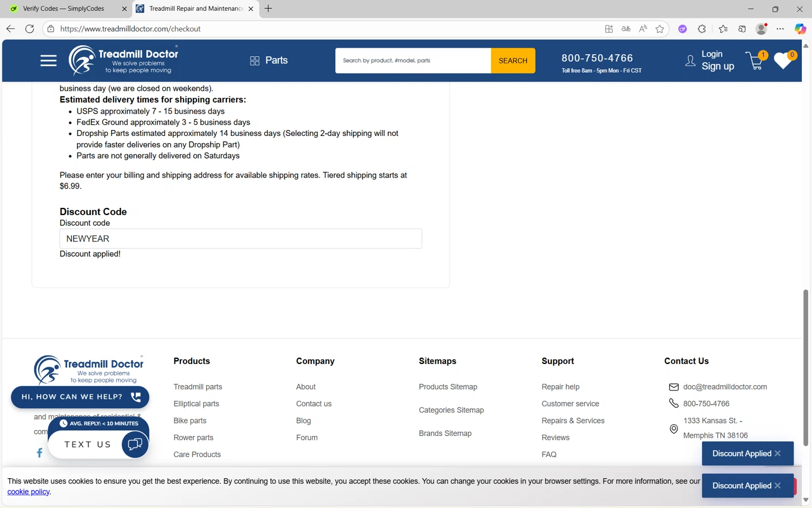The width and height of the screenshot is (812, 508).
Task: Dismiss the lower Discount Applied notification
Action: coord(777,486)
